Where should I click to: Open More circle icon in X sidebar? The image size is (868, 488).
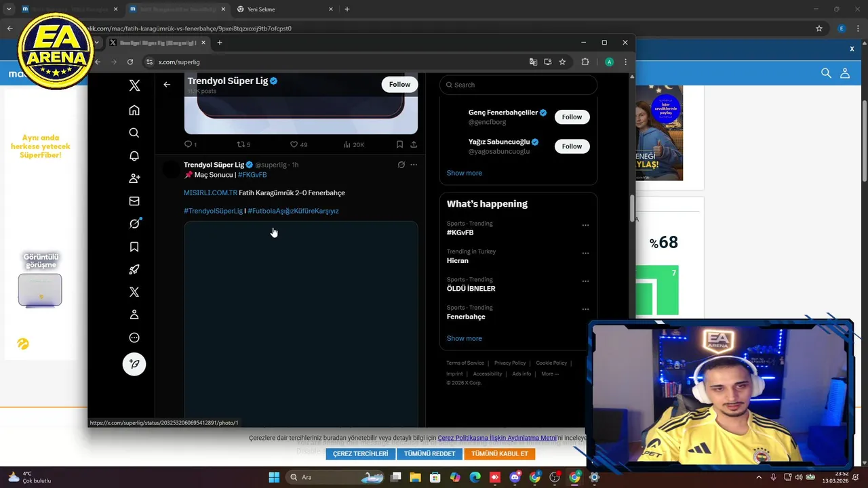(x=134, y=338)
